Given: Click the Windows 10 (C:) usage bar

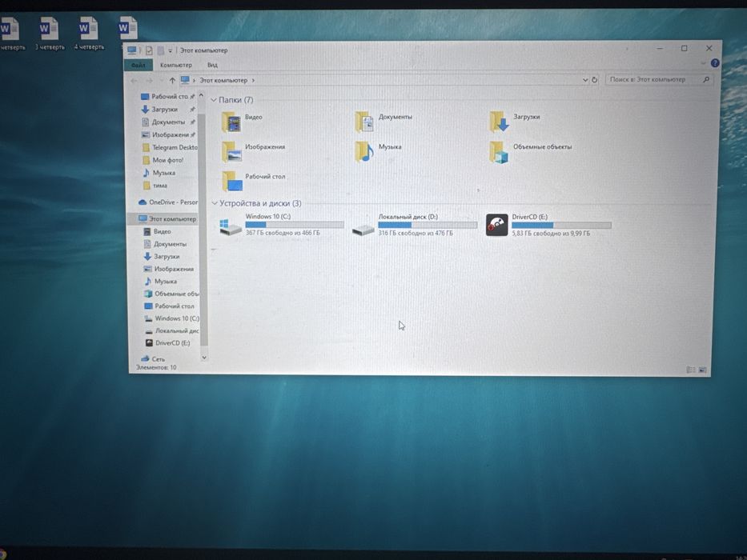Looking at the screenshot, I should [295, 224].
